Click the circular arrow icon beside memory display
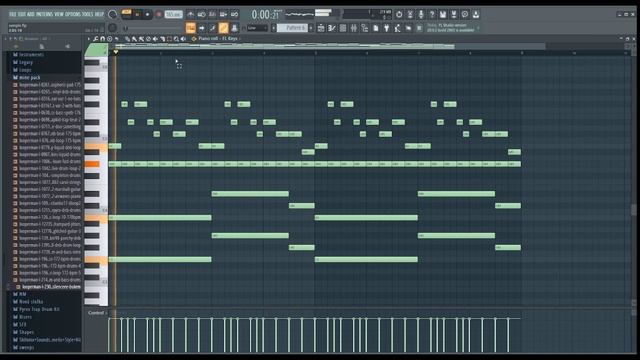This screenshot has width=640, height=360. coord(399,15)
